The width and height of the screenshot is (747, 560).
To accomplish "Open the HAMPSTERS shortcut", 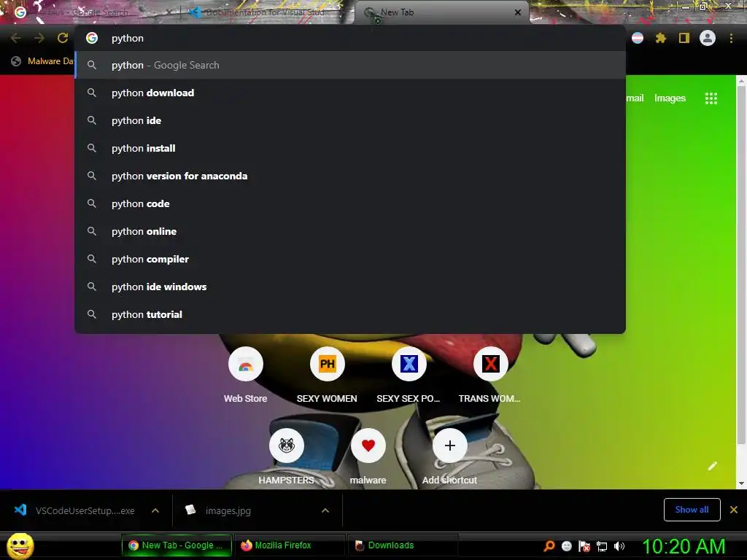I will [286, 446].
